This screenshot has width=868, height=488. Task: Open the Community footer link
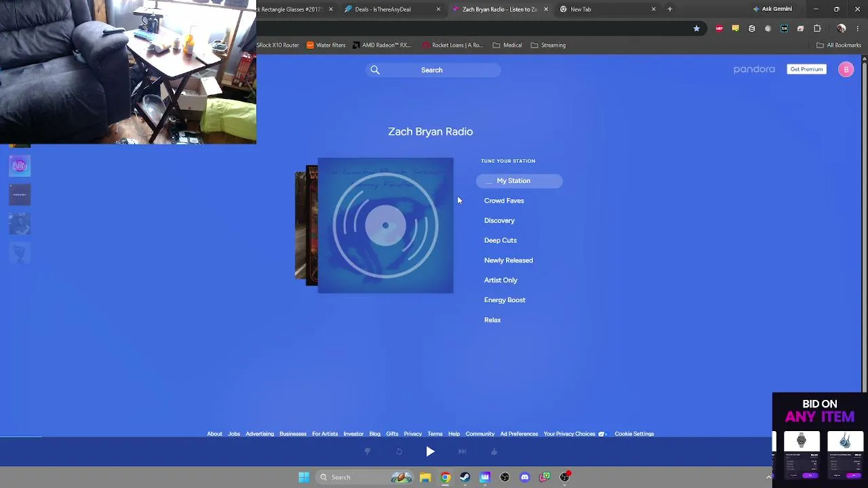coord(480,434)
